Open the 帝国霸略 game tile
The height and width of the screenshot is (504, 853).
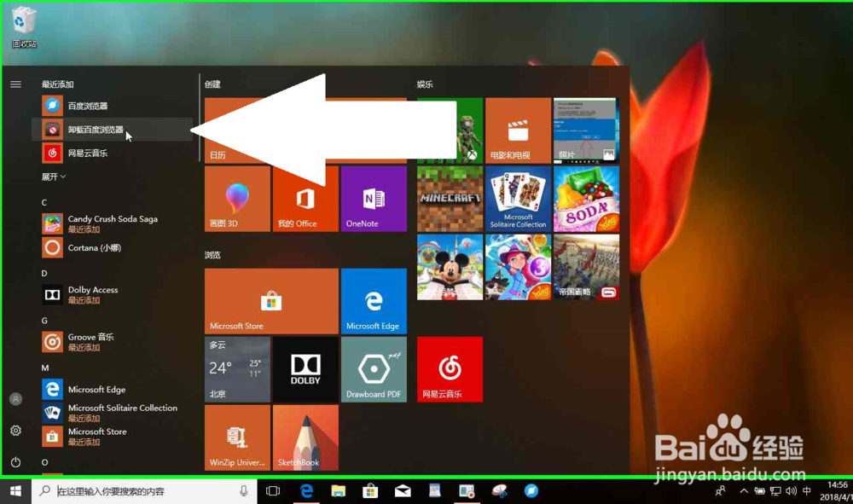click(586, 267)
